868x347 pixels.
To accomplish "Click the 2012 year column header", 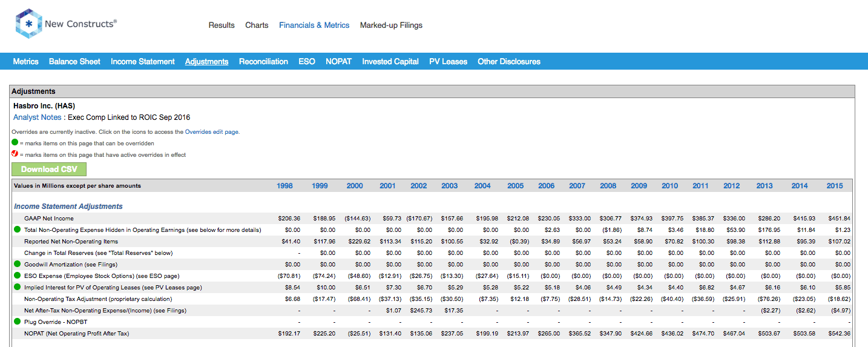I will point(731,186).
